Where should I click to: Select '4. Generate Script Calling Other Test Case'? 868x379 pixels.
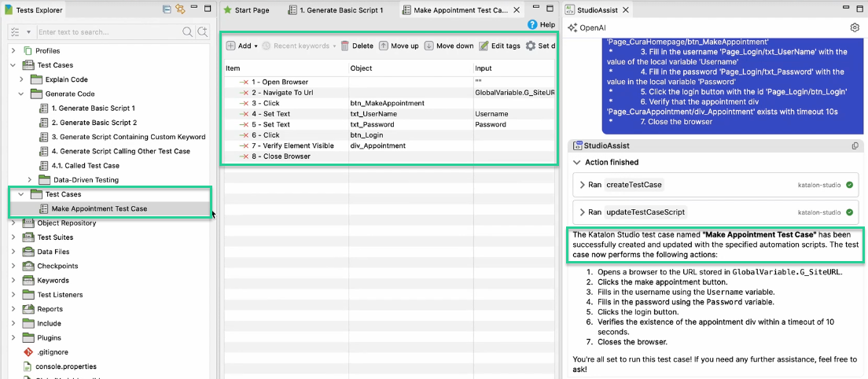[x=120, y=151]
